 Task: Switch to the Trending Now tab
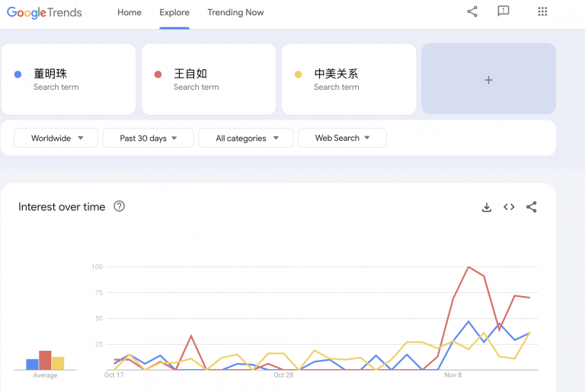[235, 12]
